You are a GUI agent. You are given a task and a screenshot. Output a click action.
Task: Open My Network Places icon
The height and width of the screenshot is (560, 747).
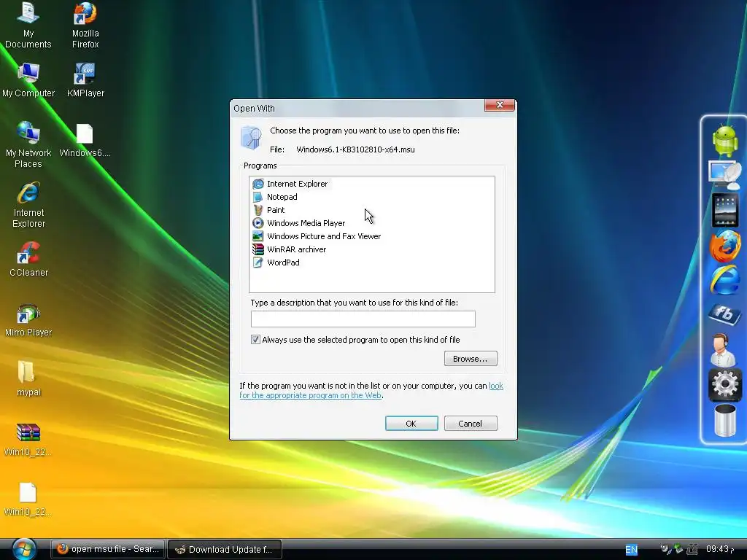pyautogui.click(x=28, y=145)
